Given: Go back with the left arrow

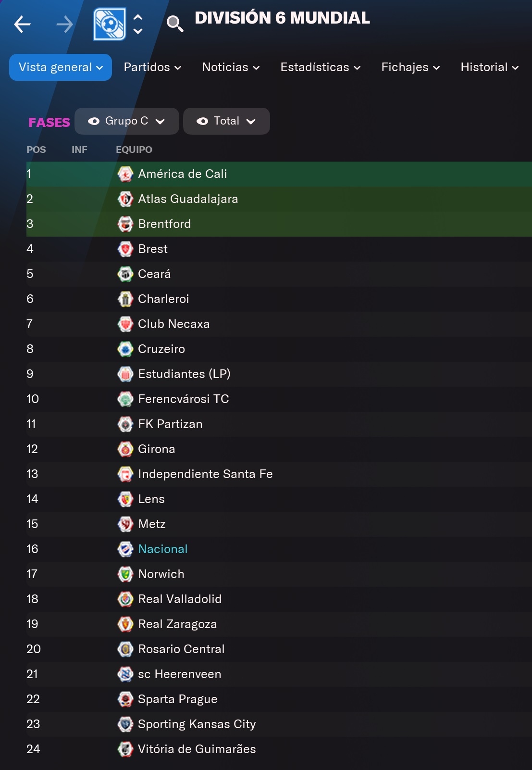Looking at the screenshot, I should tap(22, 24).
